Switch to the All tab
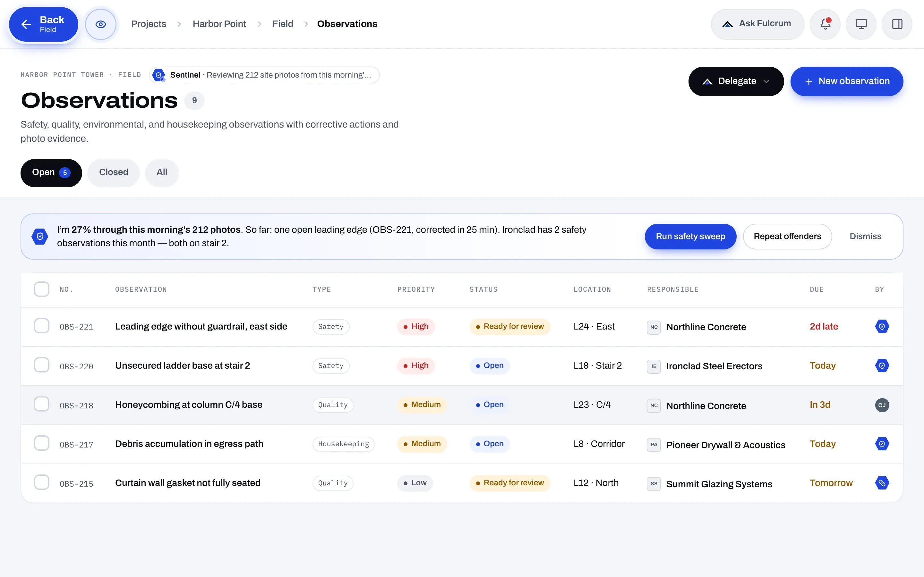Viewport: 924px width, 577px height. tap(162, 172)
